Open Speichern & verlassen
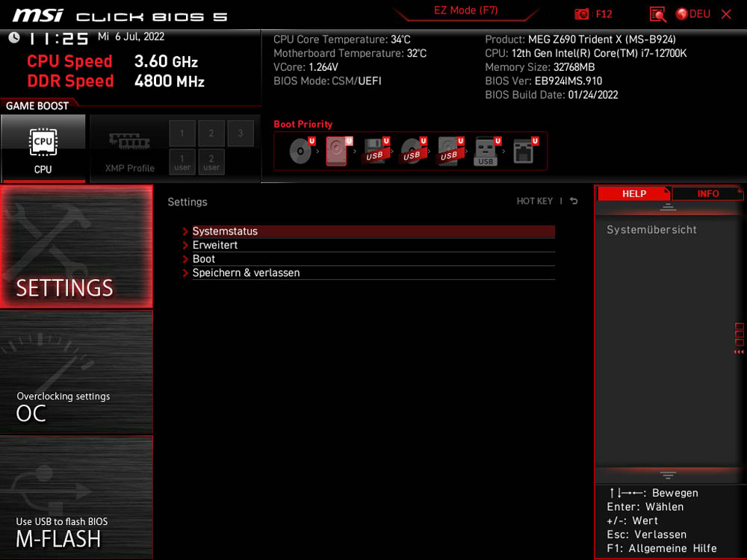Image resolution: width=747 pixels, height=560 pixels. [x=246, y=273]
